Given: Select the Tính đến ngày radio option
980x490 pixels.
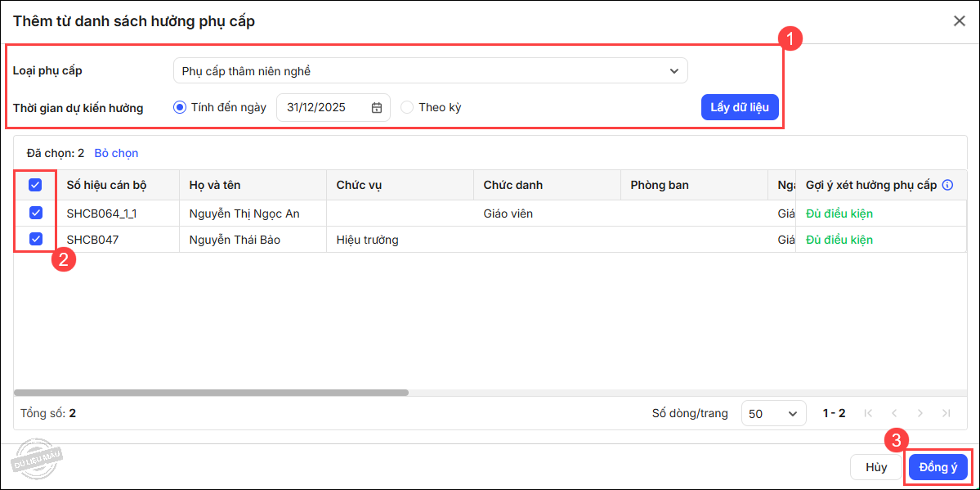Looking at the screenshot, I should tap(180, 107).
